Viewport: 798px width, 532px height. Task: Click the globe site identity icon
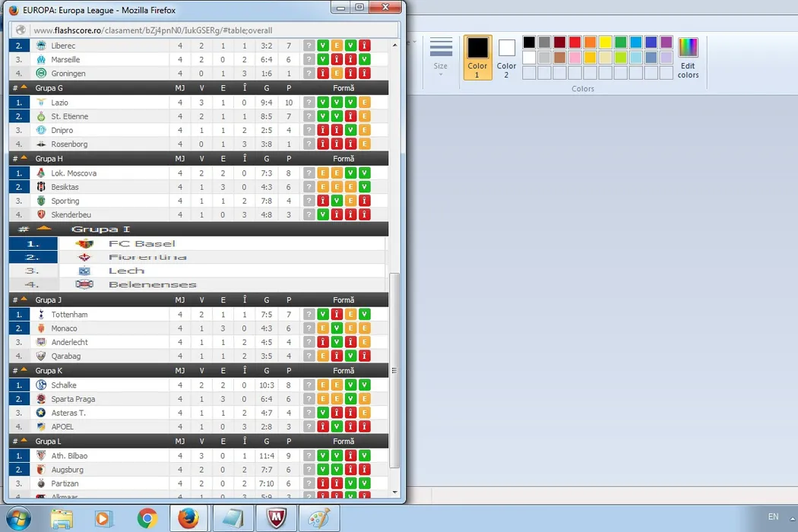click(x=21, y=30)
